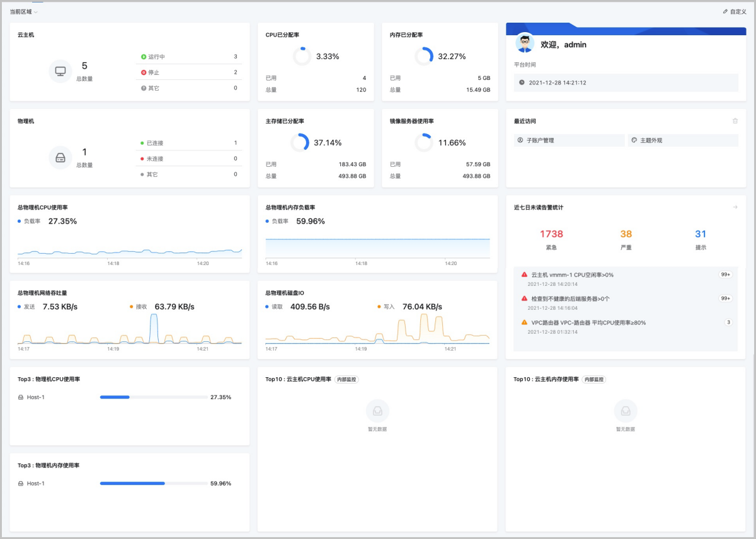Viewport: 756px width, 539px height.
Task: Click the user icon beside 子账户管理
Action: point(519,140)
